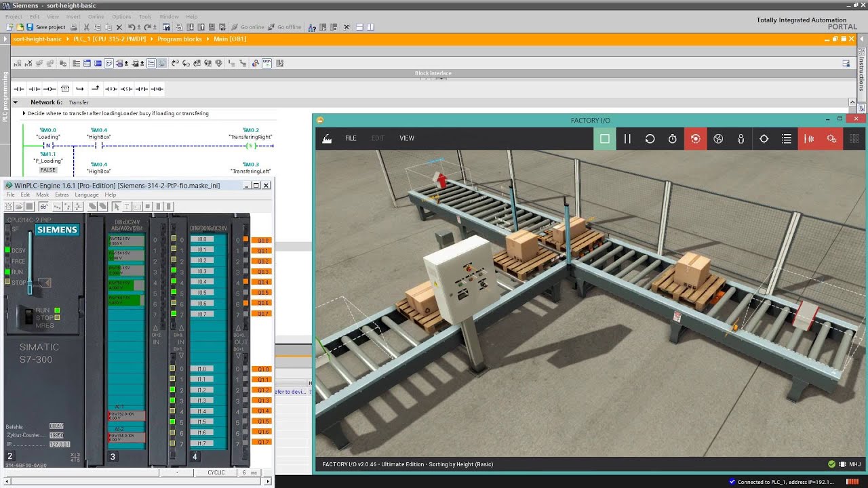
Task: Click the delete X icon in TIA toolbar
Action: click(119, 27)
